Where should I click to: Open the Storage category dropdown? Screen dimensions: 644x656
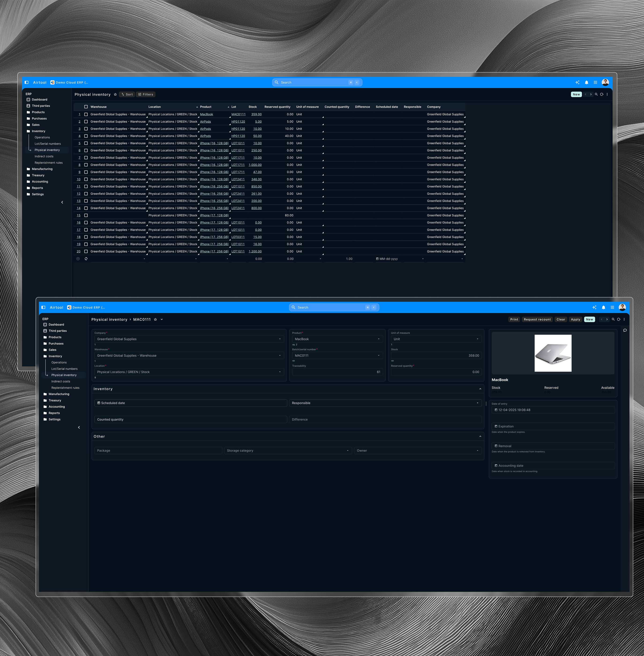point(288,450)
